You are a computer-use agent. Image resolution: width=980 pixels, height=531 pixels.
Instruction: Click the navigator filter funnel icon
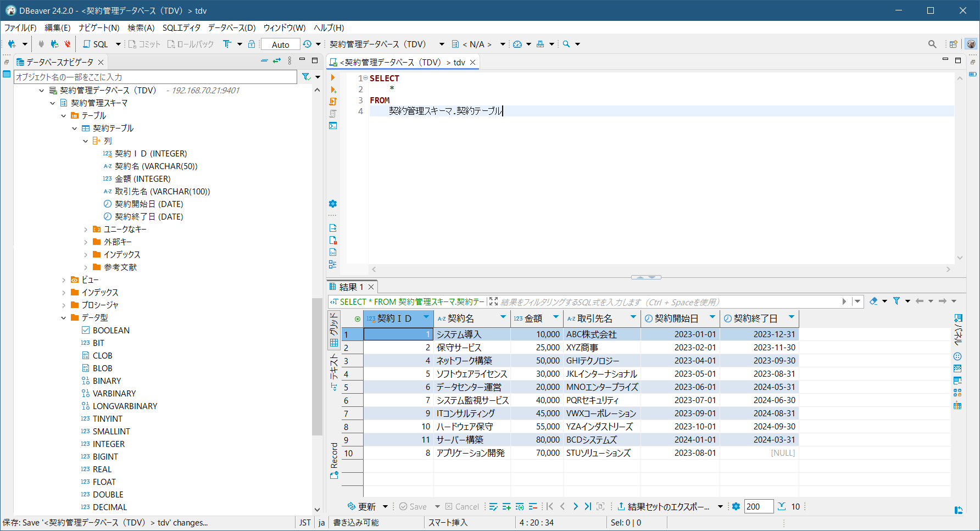[x=306, y=77]
